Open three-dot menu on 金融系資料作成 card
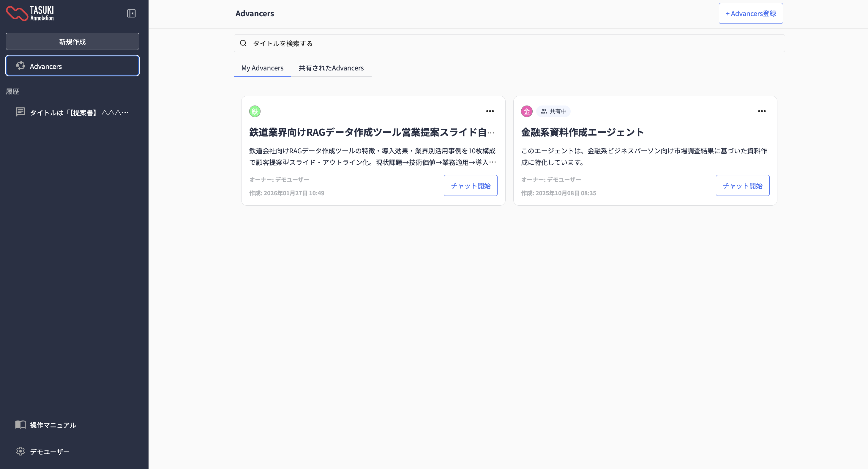 pos(762,111)
